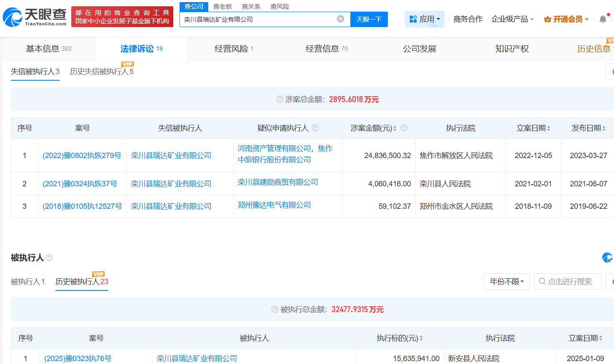Expand 企业级产品 dropdown
This screenshot has height=364, width=614.
tap(512, 19)
